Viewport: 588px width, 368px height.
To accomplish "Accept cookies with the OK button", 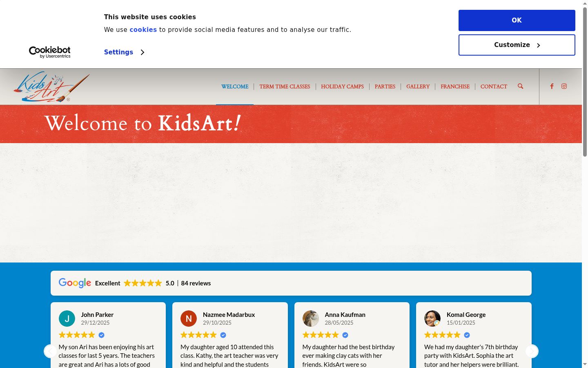I will tap(517, 20).
